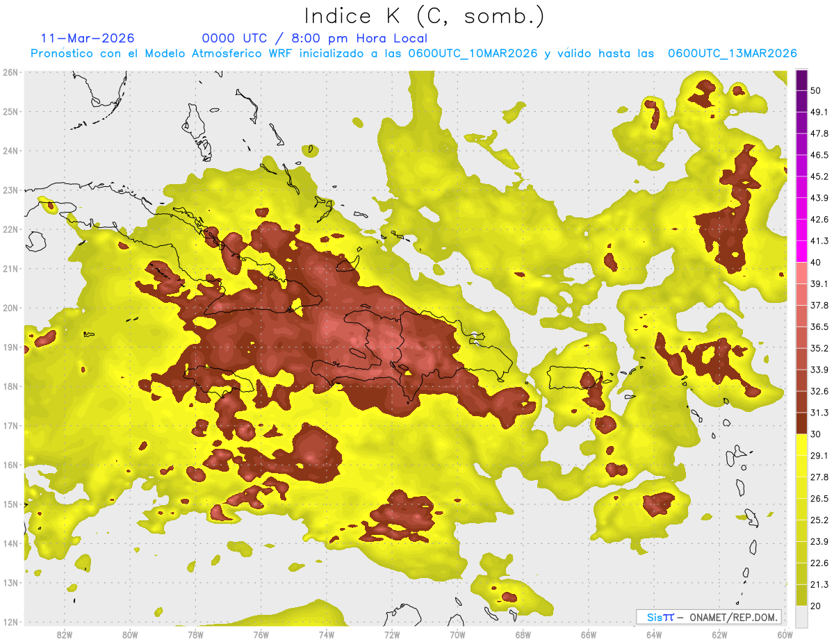Pick the dark purple legend band above 50
834x644 pixels.
click(801, 80)
